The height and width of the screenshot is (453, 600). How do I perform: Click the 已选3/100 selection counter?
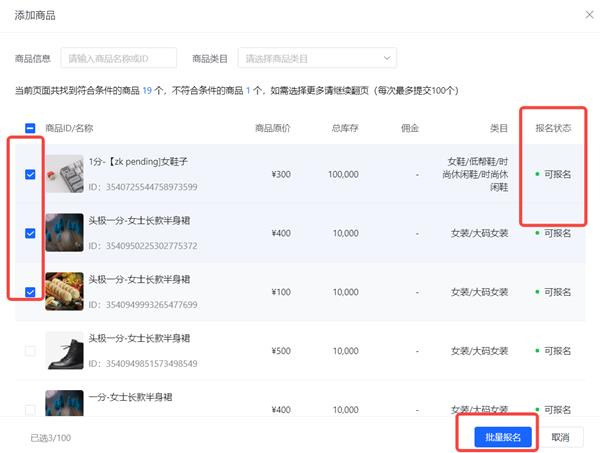point(51,438)
